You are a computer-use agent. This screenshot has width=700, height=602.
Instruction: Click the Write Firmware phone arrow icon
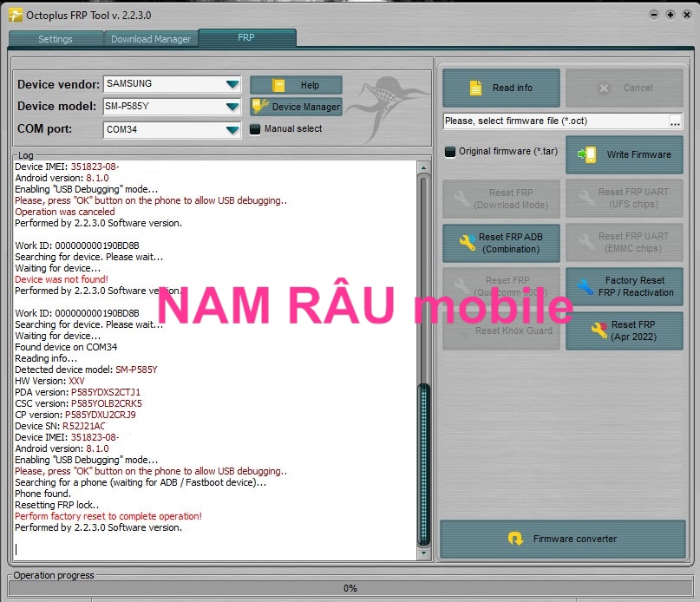(586, 154)
